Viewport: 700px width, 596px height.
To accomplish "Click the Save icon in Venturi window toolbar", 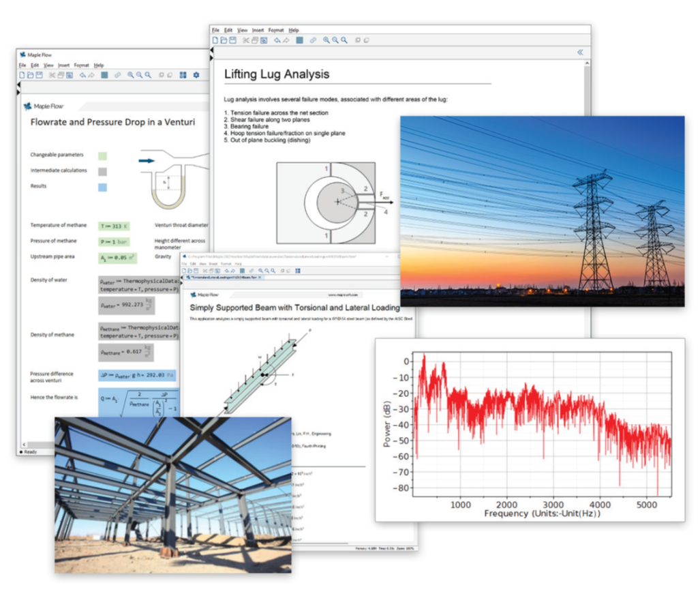I will point(39,74).
